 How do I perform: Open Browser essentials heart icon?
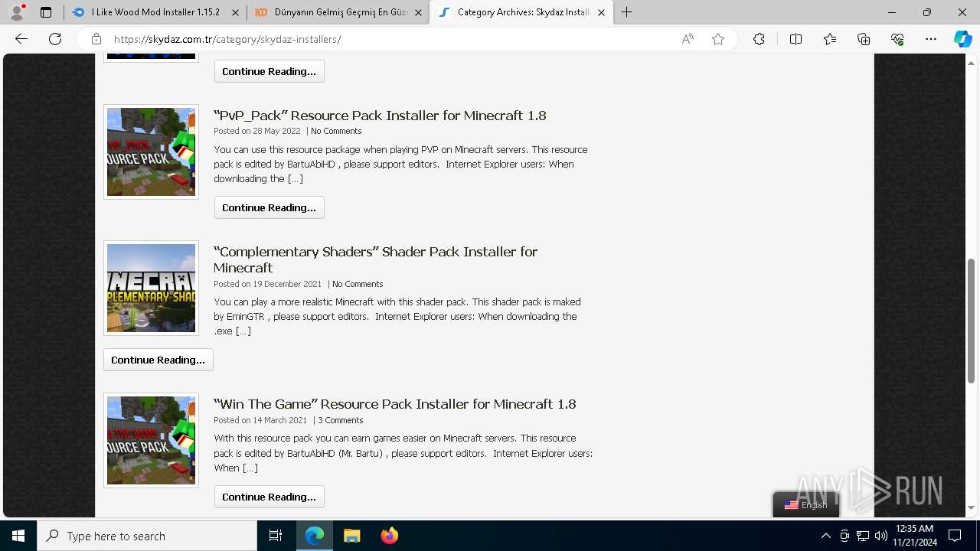point(897,39)
